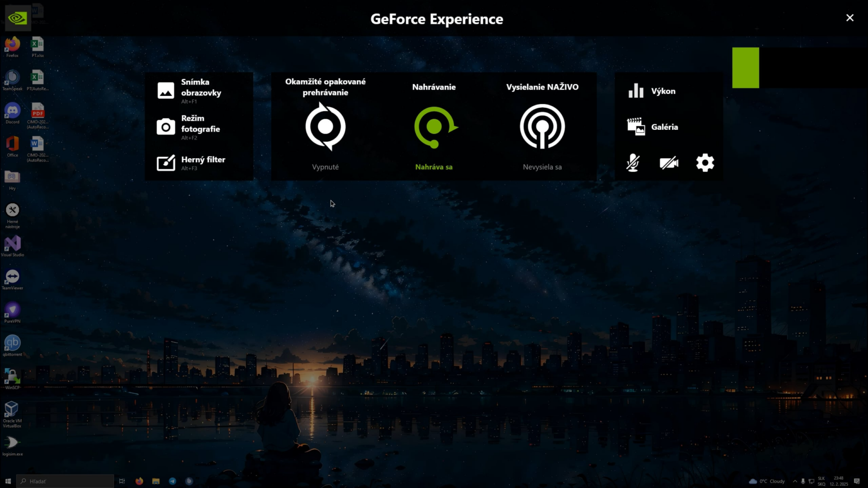Screen dimensions: 868x488
Task: Select the qBittorrent desktop shortcut
Action: (x=12, y=346)
